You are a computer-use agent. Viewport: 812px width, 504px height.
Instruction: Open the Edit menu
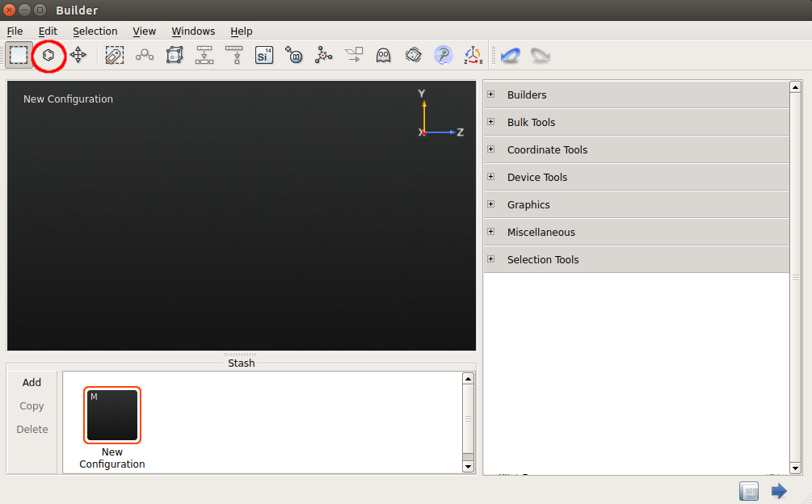(48, 31)
